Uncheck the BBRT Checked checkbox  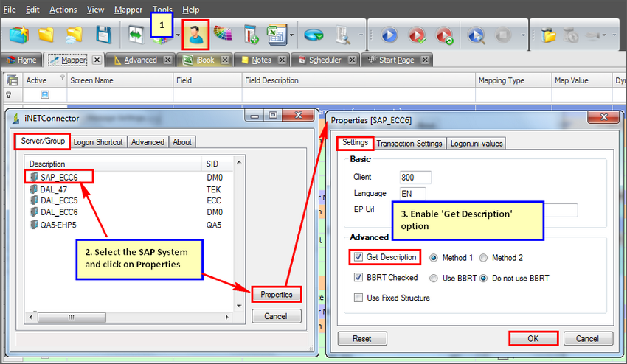[x=358, y=278]
